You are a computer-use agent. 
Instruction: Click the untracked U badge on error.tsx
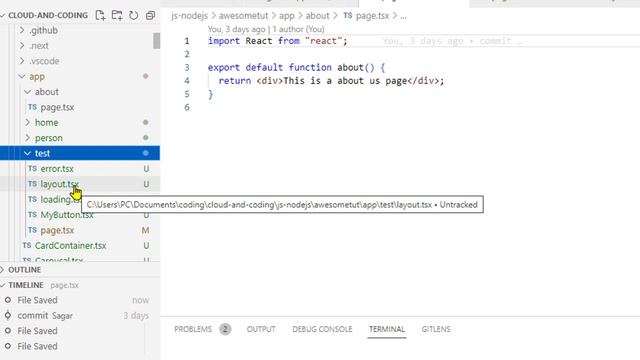tap(146, 169)
